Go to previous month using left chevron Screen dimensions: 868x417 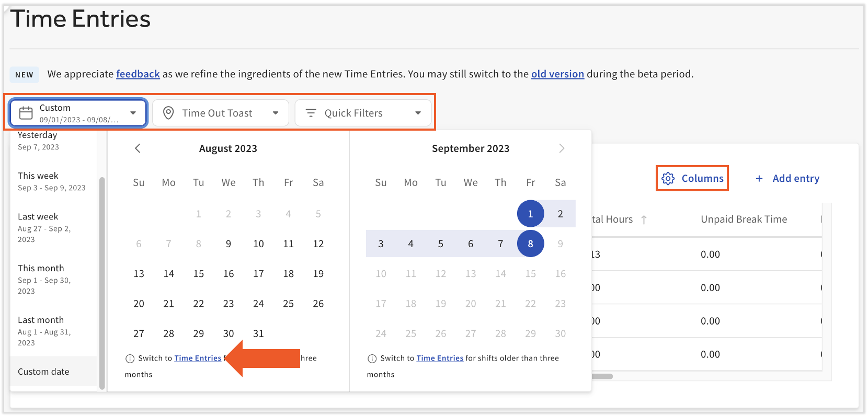click(138, 148)
